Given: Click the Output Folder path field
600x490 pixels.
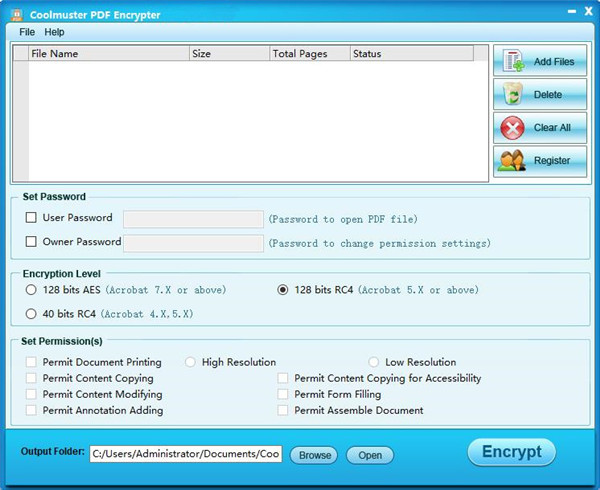Looking at the screenshot, I should point(186,454).
